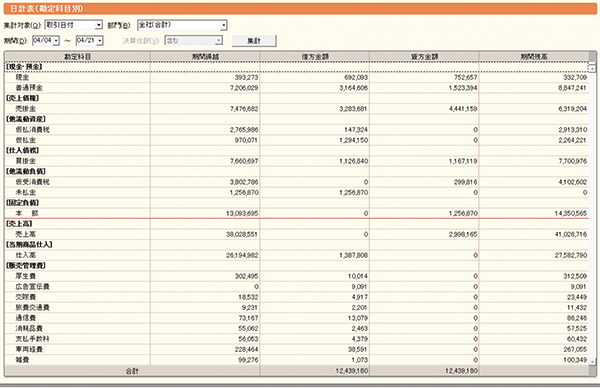Click the 41,026,716 period balance for 売上高
Screen dimensions: 600x388
571,234
